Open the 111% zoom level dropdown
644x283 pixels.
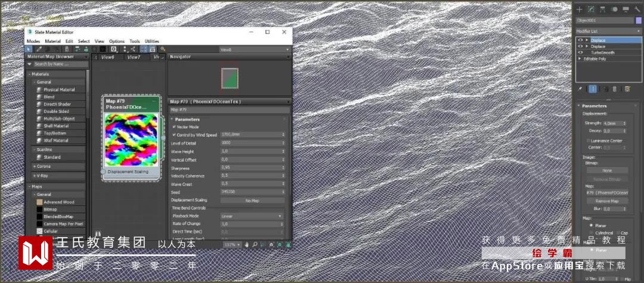(x=231, y=244)
